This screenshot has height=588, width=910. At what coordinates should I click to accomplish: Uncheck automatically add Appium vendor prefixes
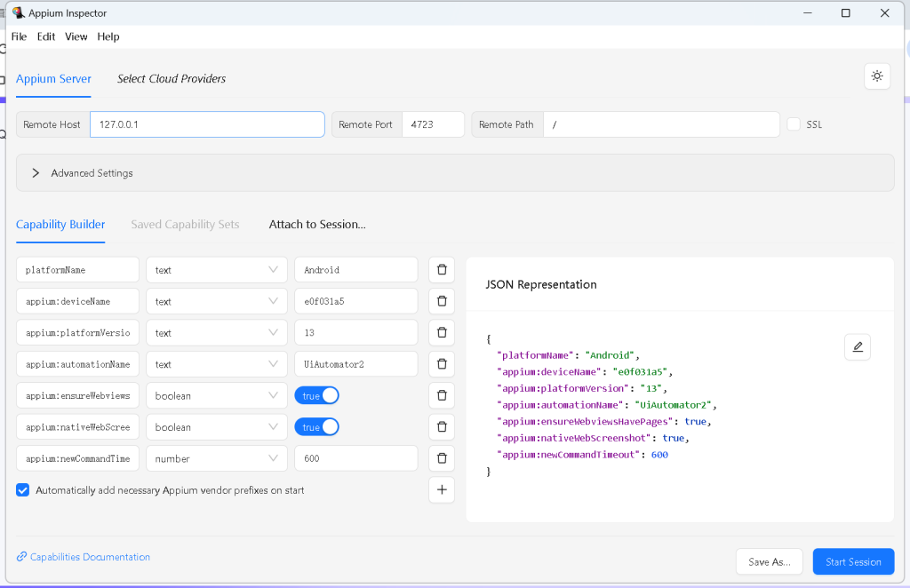(22, 490)
